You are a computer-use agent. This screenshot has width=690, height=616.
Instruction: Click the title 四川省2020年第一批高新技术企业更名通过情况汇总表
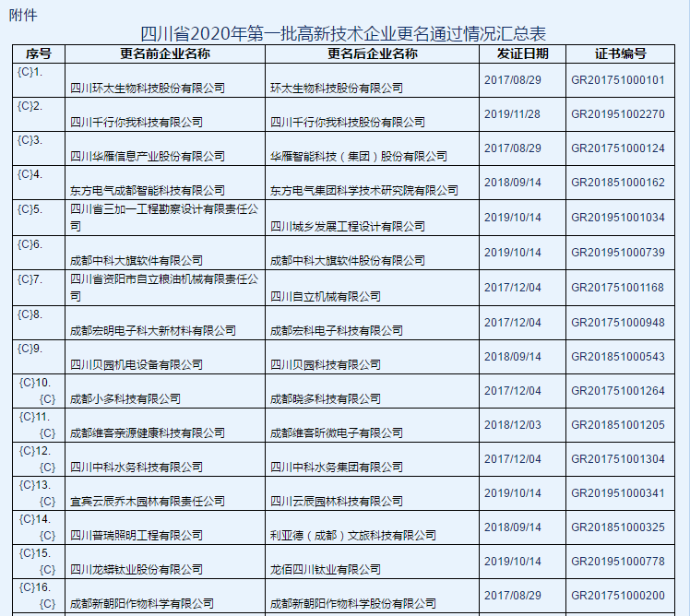343,34
